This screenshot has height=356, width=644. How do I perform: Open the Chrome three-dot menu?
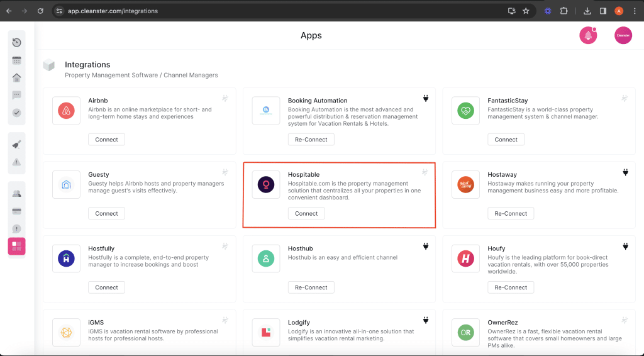(x=635, y=11)
